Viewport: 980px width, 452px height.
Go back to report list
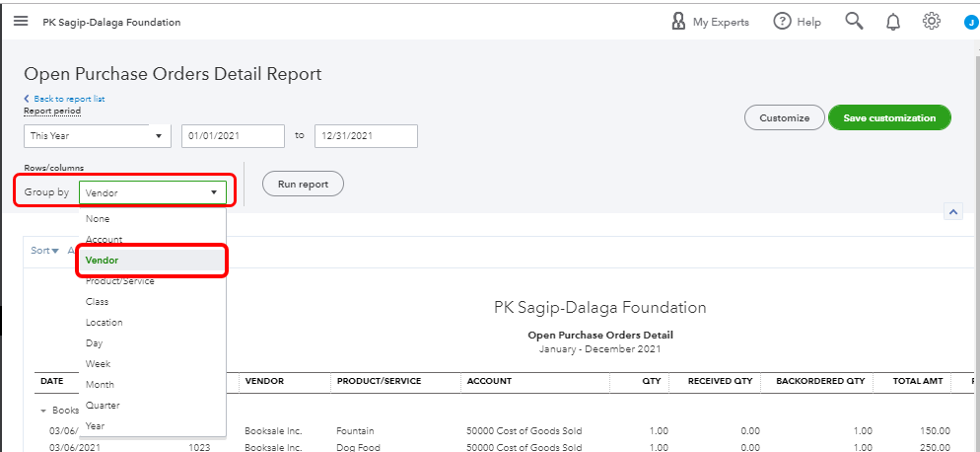tap(67, 99)
